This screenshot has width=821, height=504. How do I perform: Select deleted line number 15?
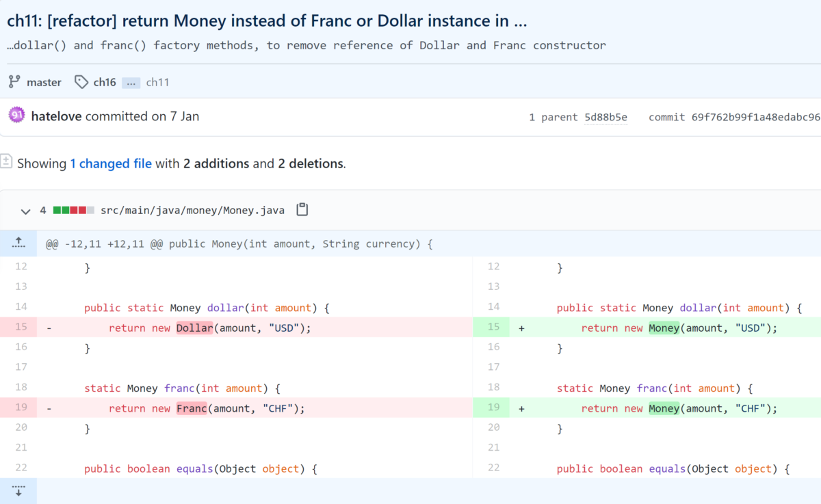pos(21,328)
